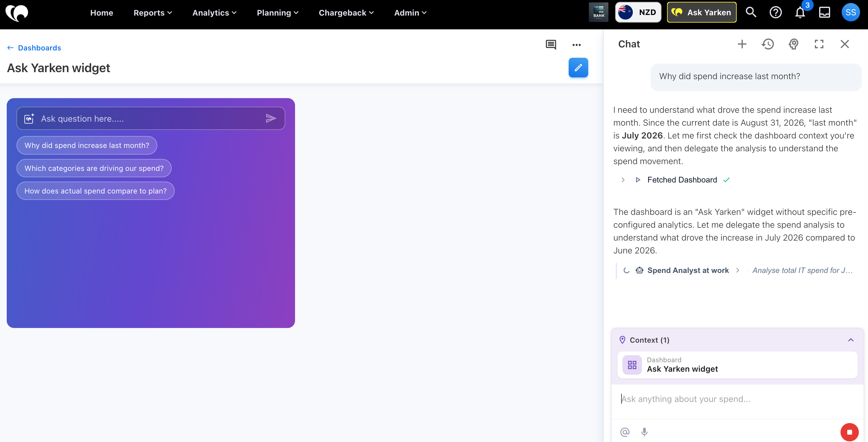Viewport: 868px width, 442px height.
Task: Click the image attach icon in widget
Action: point(29,118)
